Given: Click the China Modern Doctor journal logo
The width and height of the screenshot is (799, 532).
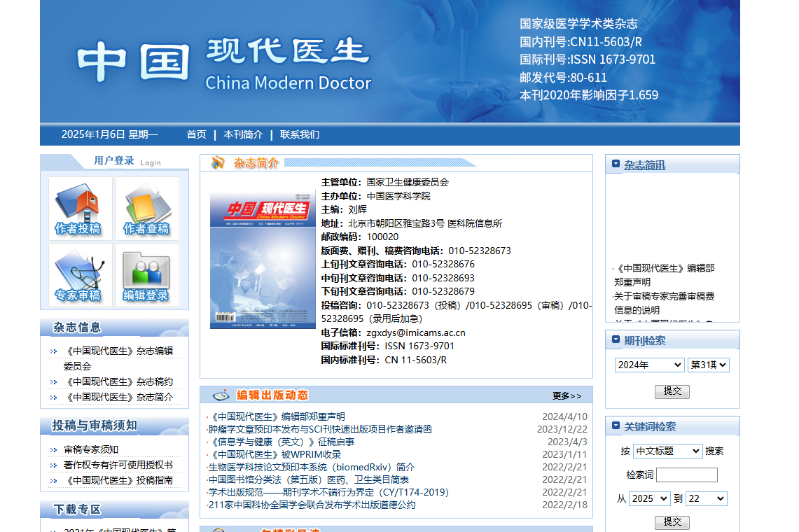Looking at the screenshot, I should point(224,64).
